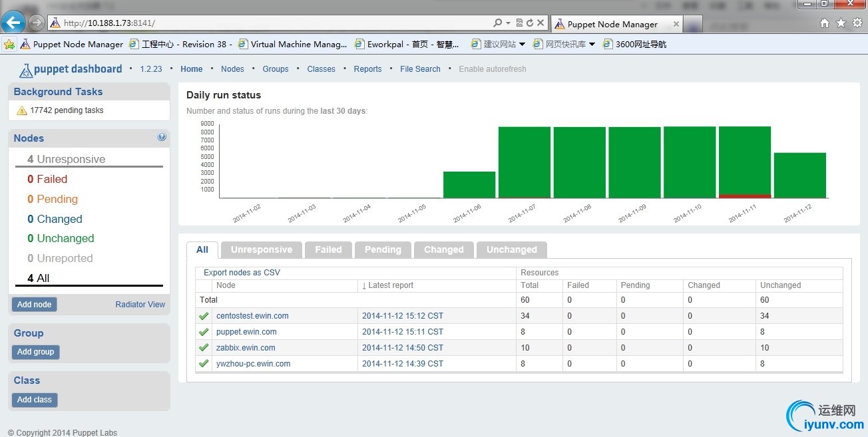Open the 工程中心 - Revision 38 bookmark

[x=181, y=45]
